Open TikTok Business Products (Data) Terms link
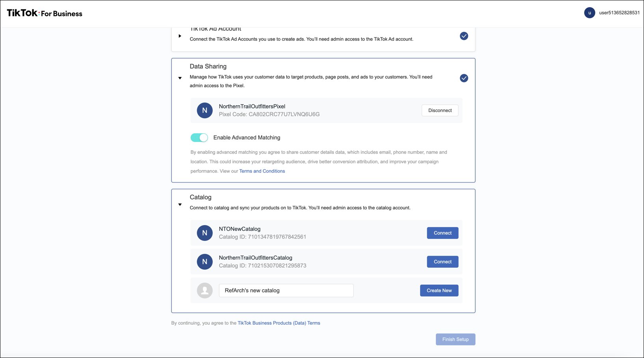644x358 pixels. (x=279, y=323)
